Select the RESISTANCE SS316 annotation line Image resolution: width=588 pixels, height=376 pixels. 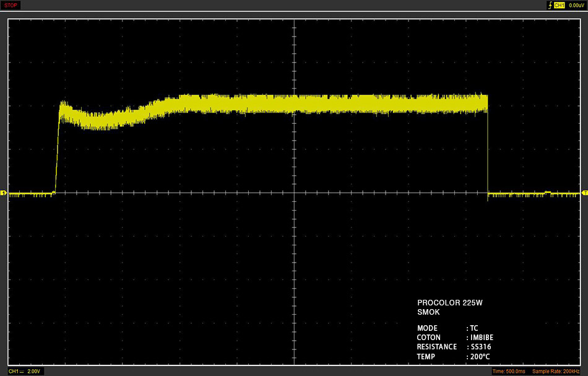point(454,347)
